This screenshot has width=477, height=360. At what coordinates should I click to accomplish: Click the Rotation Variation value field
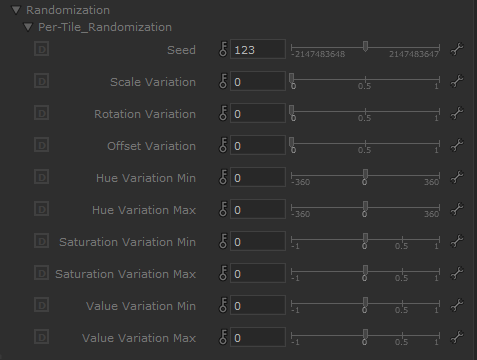click(x=258, y=113)
